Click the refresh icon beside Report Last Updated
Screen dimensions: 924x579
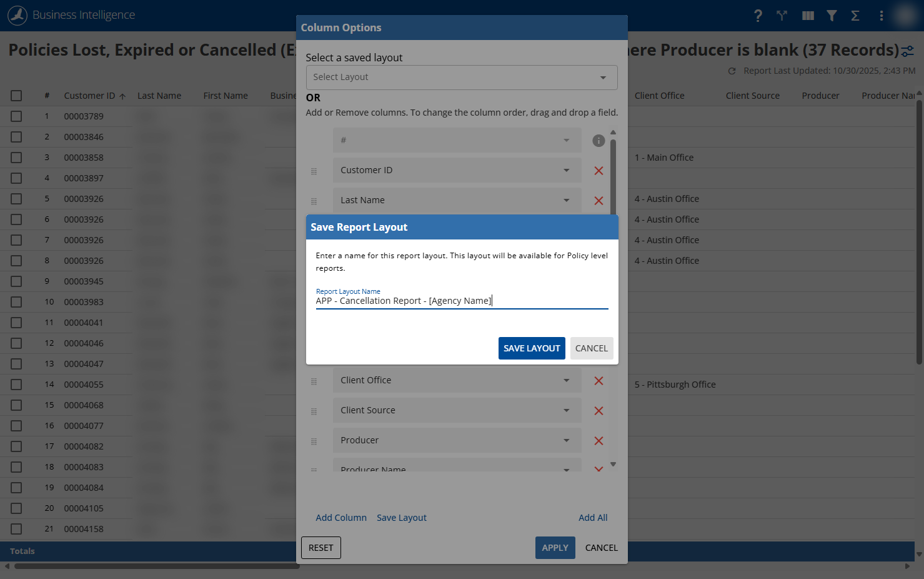(x=732, y=71)
